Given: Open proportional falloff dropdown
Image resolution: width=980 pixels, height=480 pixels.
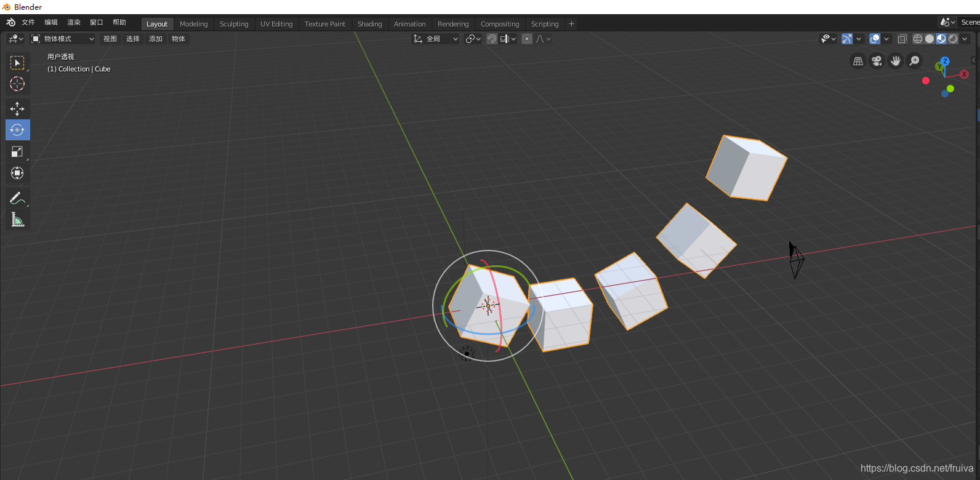Looking at the screenshot, I should tap(543, 39).
